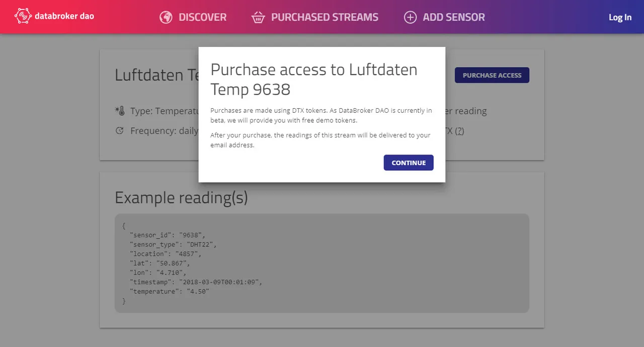Go to ADD SENSOR page
The width and height of the screenshot is (644, 347).
pos(454,17)
